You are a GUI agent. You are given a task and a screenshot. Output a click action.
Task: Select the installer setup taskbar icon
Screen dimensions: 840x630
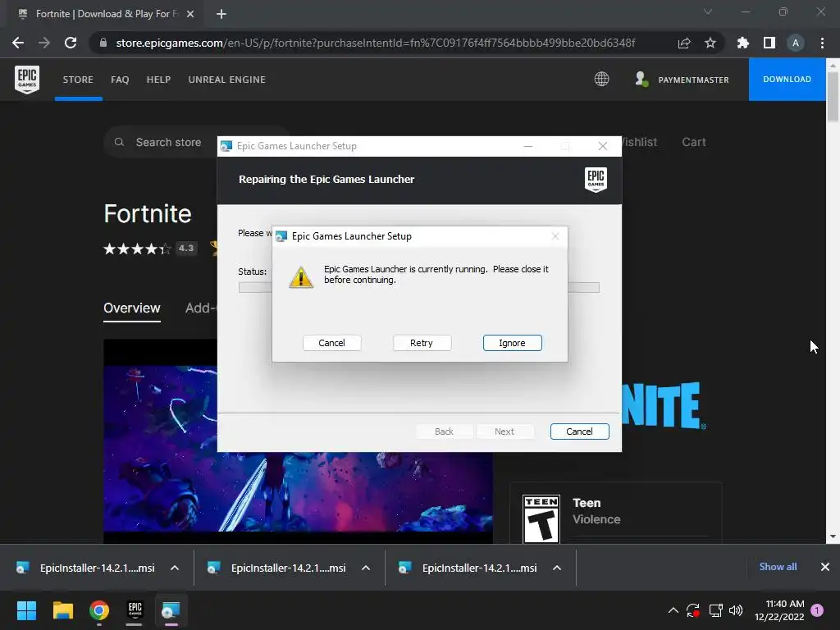coord(171,610)
